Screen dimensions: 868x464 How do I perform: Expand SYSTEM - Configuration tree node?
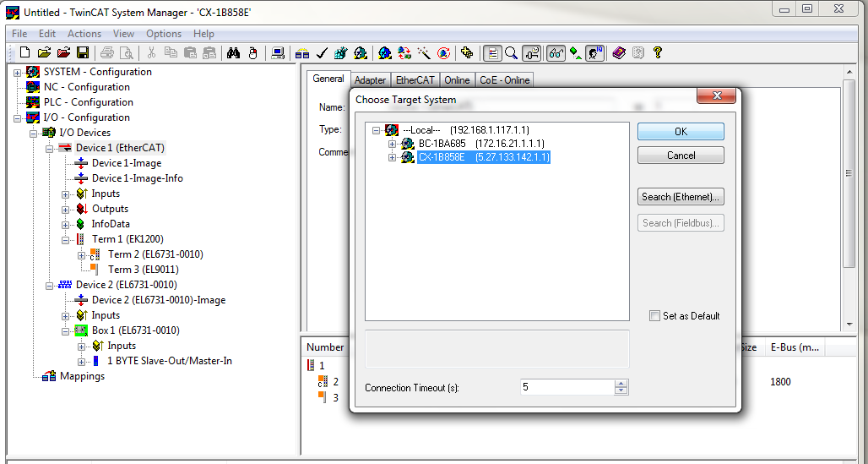pos(17,72)
